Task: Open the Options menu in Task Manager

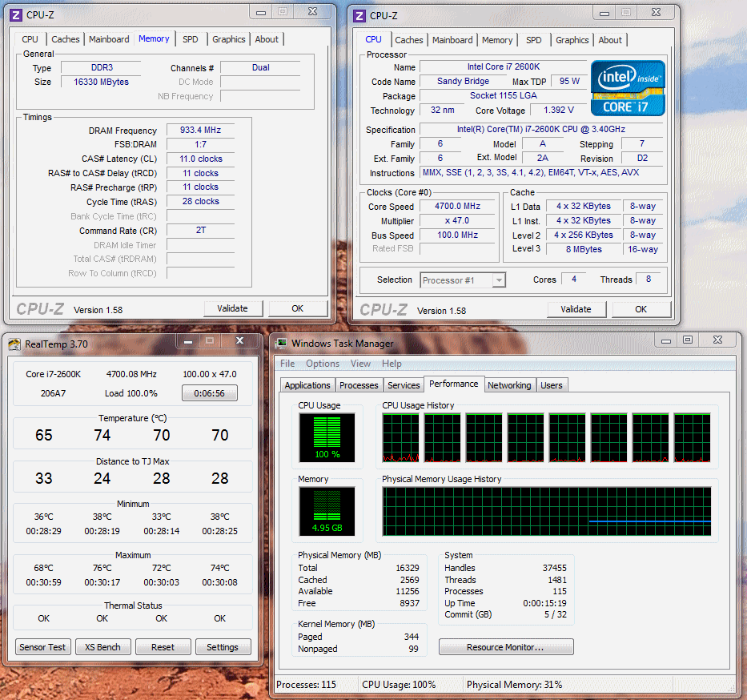Action: tap(323, 364)
